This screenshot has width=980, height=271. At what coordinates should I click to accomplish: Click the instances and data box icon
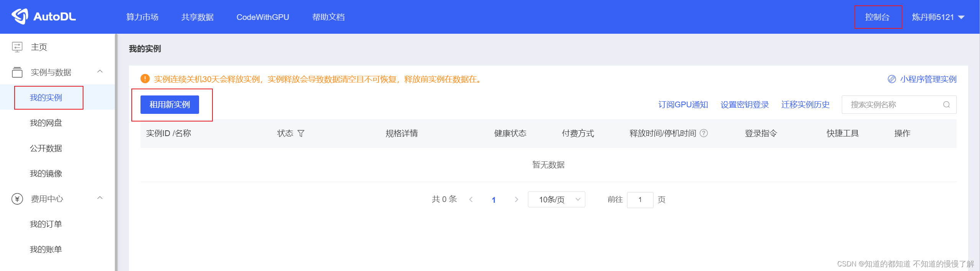point(17,72)
